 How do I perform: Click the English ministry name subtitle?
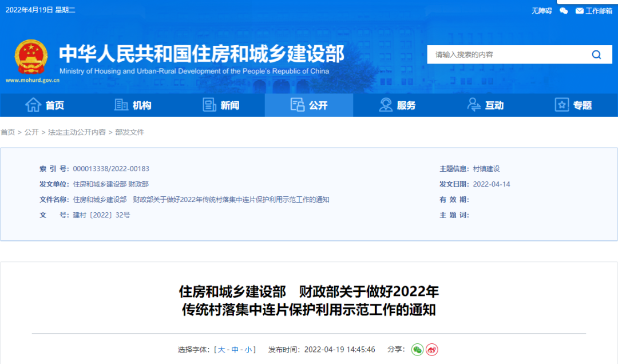195,71
